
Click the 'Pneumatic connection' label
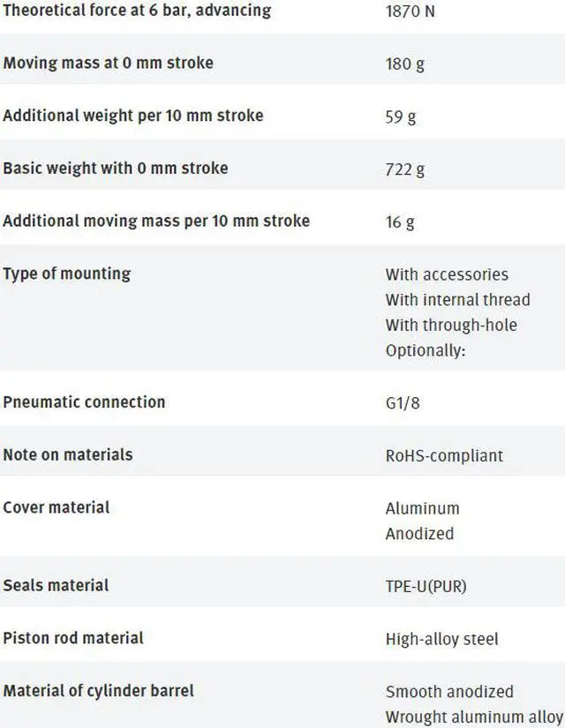(x=84, y=402)
